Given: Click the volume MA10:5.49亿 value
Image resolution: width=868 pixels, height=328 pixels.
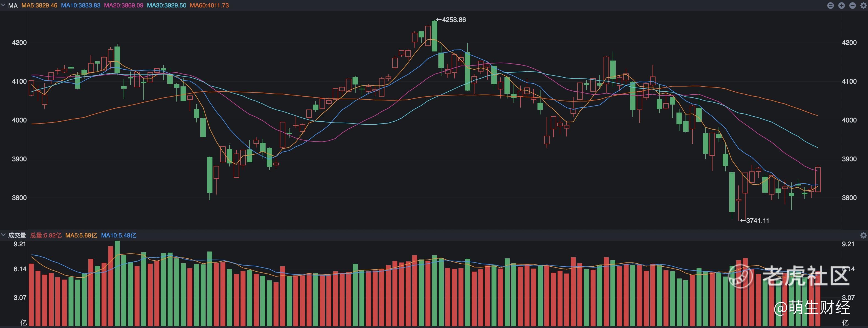Looking at the screenshot, I should [119, 235].
